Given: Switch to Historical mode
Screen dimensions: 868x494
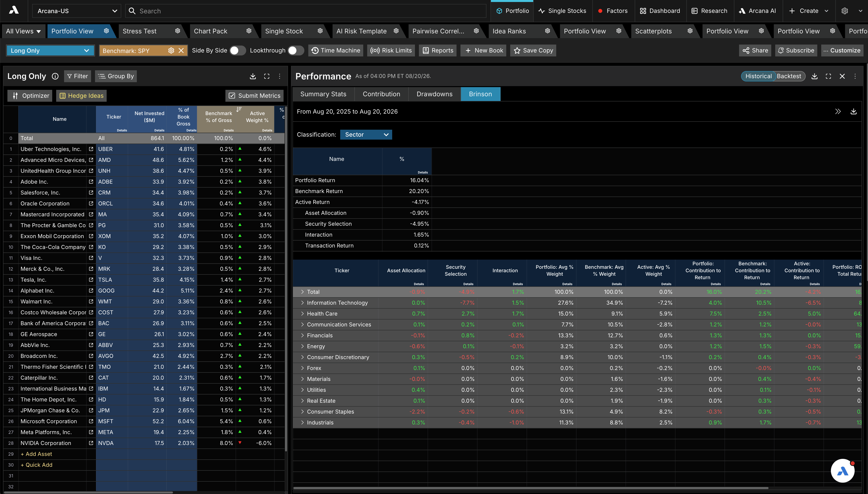Looking at the screenshot, I should (x=758, y=76).
